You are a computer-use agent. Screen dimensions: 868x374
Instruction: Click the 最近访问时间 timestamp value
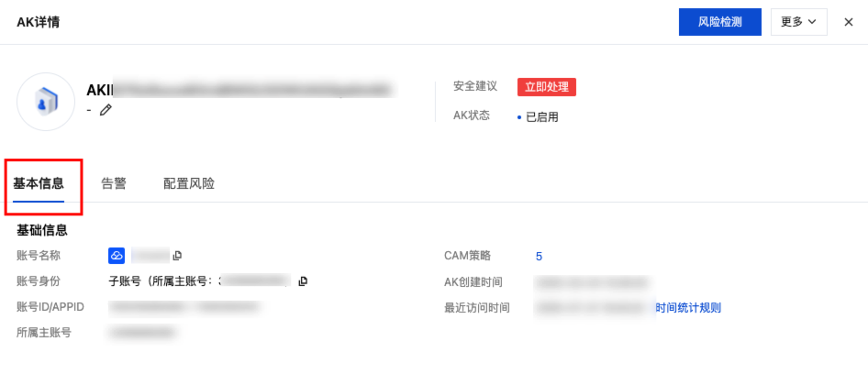[x=593, y=308]
